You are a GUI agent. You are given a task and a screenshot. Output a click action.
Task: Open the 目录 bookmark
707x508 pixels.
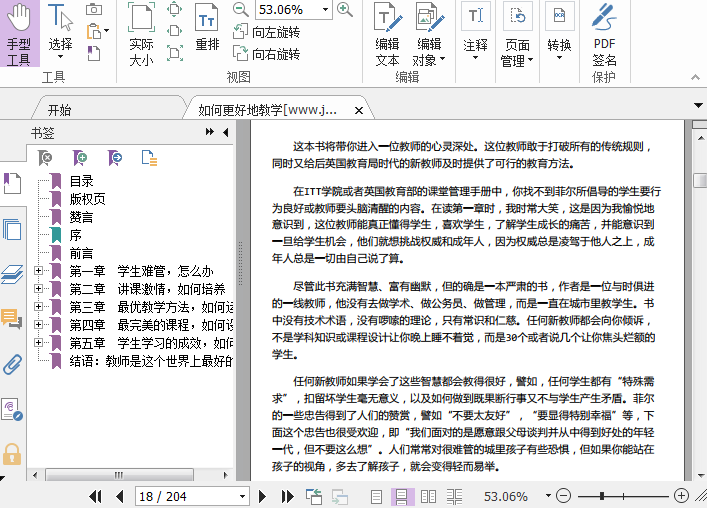[81, 181]
